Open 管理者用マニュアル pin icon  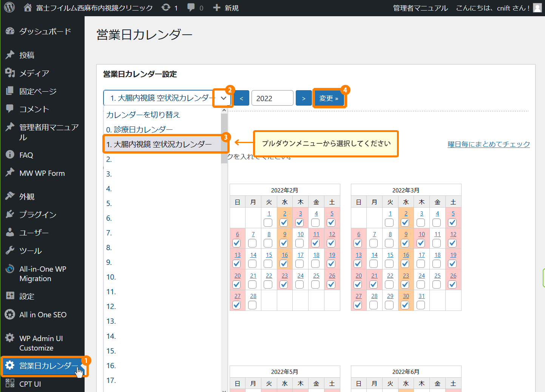[10, 127]
